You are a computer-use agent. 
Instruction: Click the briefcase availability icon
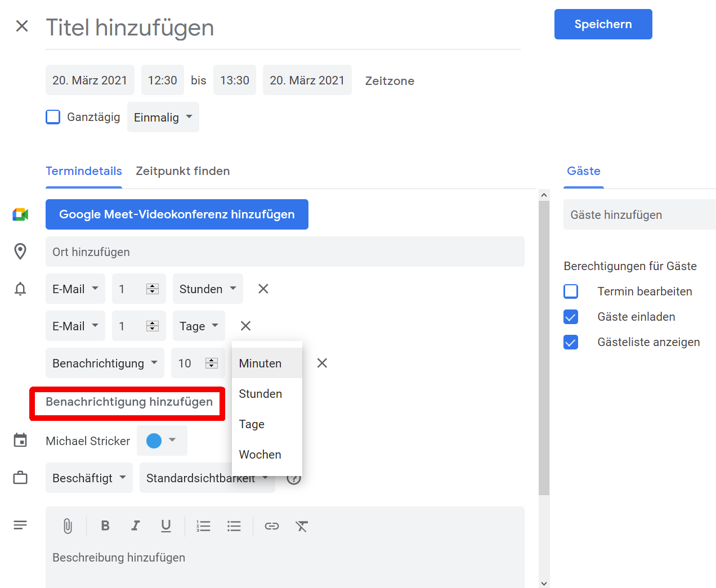pos(20,478)
